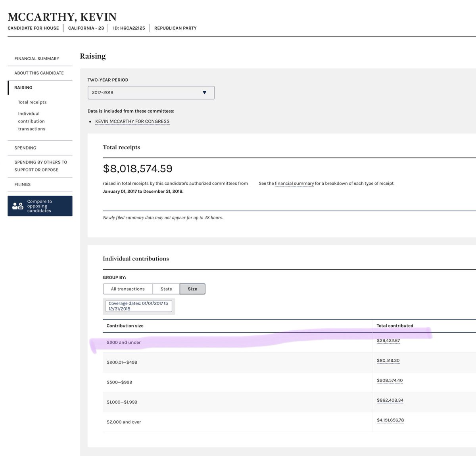
Task: Open Spending by Others to Support or Oppose
Action: (x=40, y=166)
